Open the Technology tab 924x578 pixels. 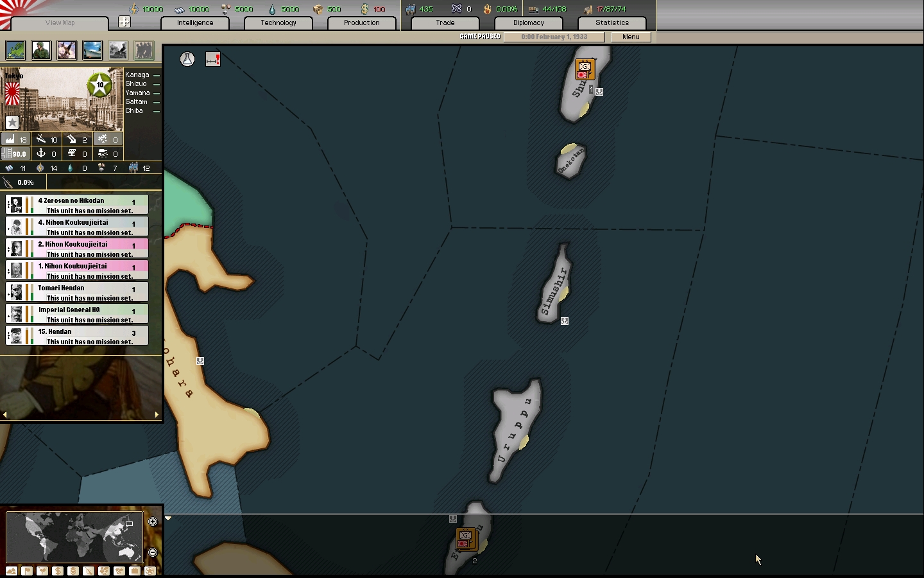coord(278,22)
